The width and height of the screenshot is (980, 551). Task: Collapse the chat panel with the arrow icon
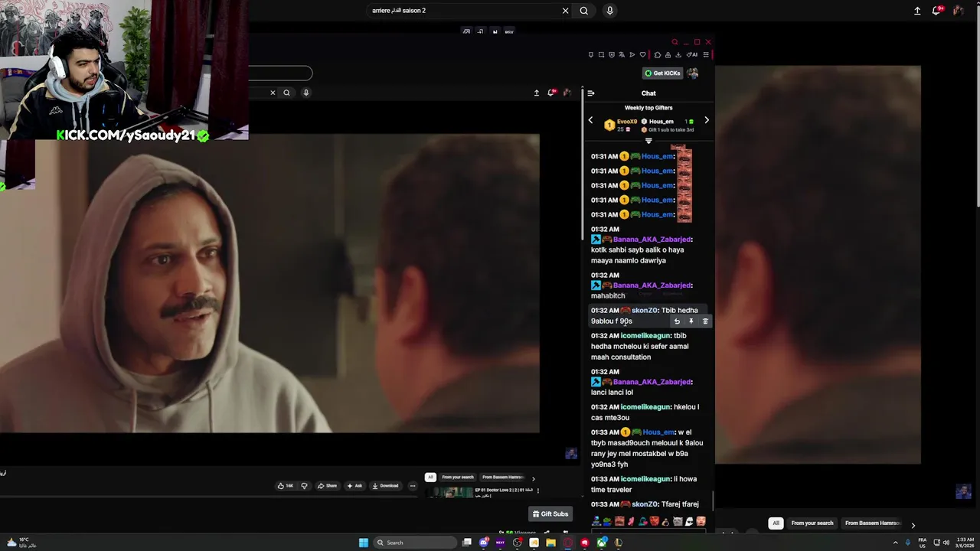tap(590, 93)
